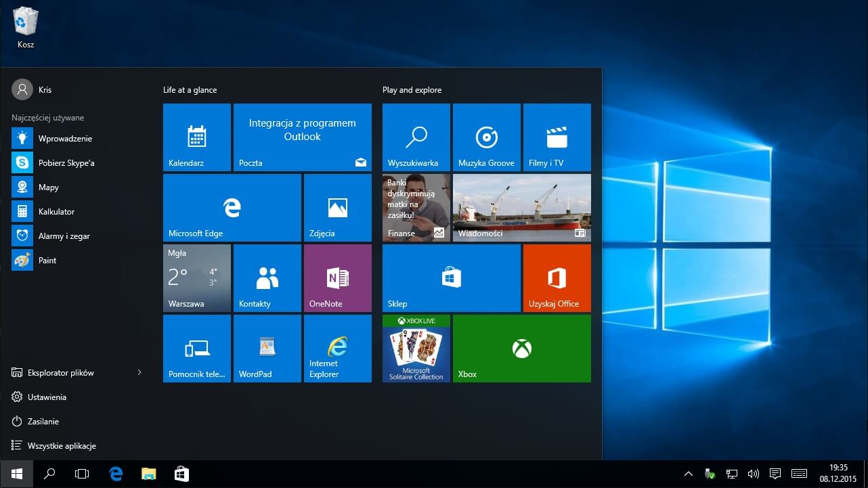Viewport: 868px width, 488px height.
Task: Open taskbar search magnifier
Action: [x=49, y=474]
